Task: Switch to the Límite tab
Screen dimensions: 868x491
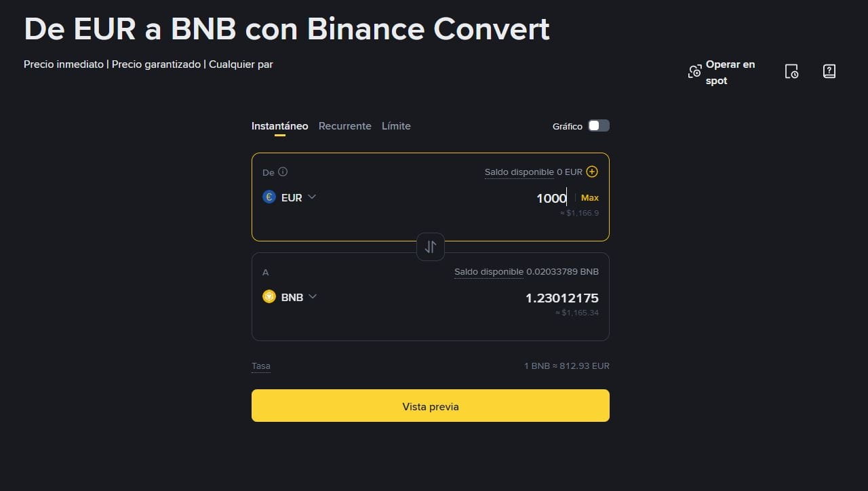Action: tap(396, 126)
